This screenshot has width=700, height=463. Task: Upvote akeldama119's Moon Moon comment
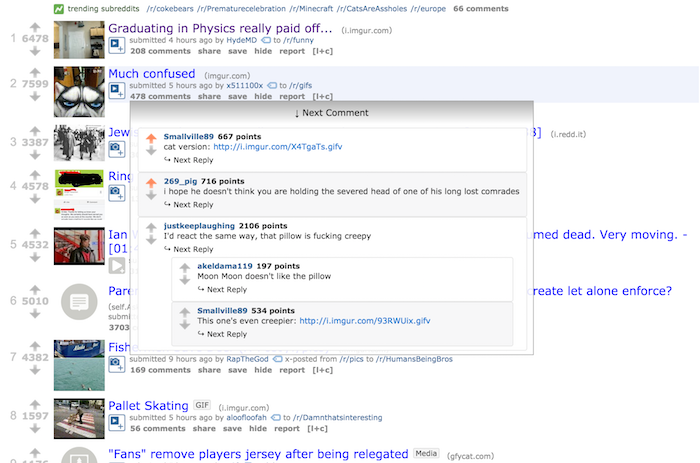click(185, 268)
